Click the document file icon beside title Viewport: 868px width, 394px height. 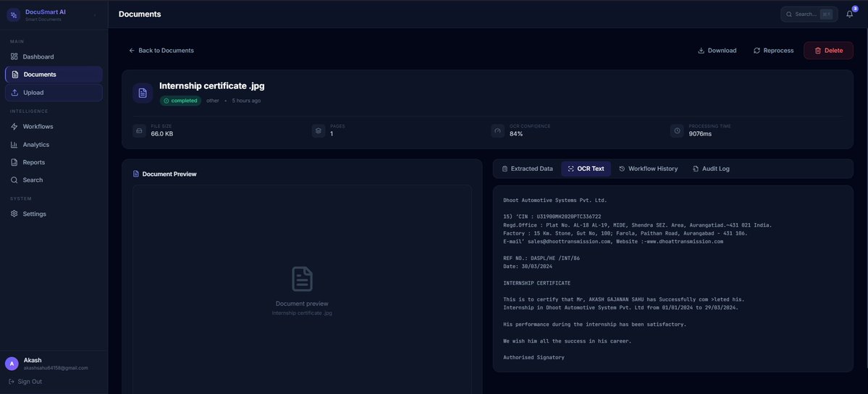click(143, 93)
